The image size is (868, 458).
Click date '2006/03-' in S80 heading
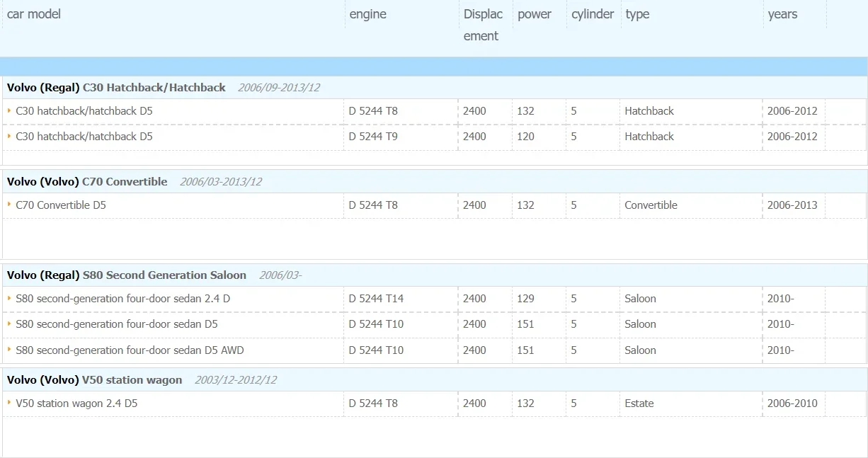[280, 275]
